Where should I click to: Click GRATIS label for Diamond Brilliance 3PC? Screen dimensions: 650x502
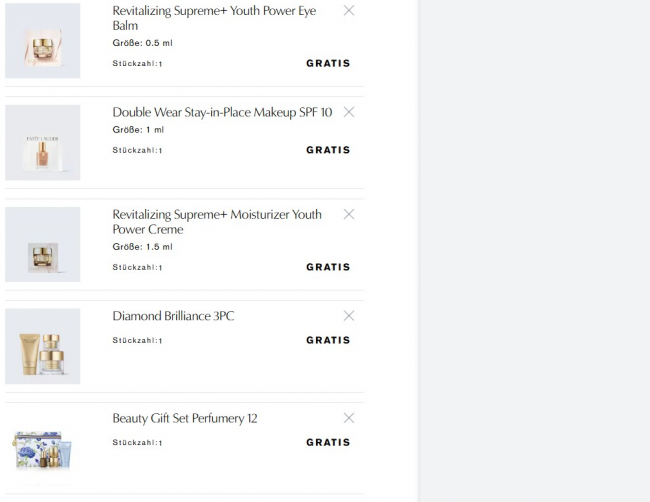(328, 340)
